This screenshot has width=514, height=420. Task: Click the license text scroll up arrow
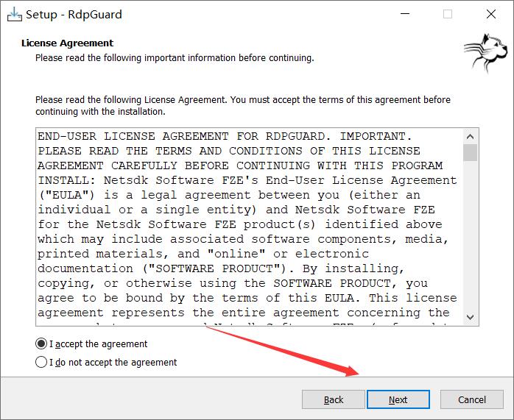click(470, 137)
